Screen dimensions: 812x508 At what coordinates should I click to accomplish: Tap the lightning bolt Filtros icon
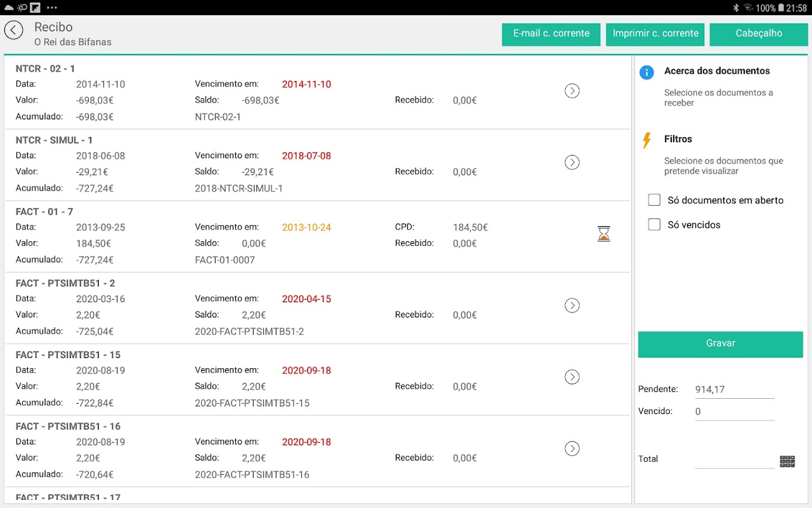pyautogui.click(x=646, y=140)
